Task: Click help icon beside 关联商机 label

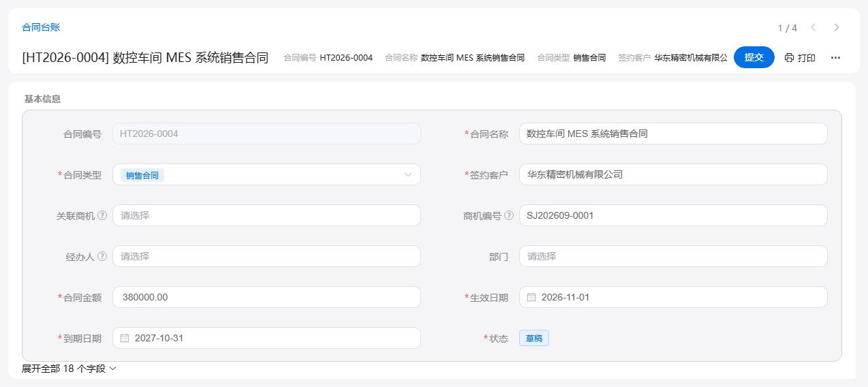Action: pos(102,215)
